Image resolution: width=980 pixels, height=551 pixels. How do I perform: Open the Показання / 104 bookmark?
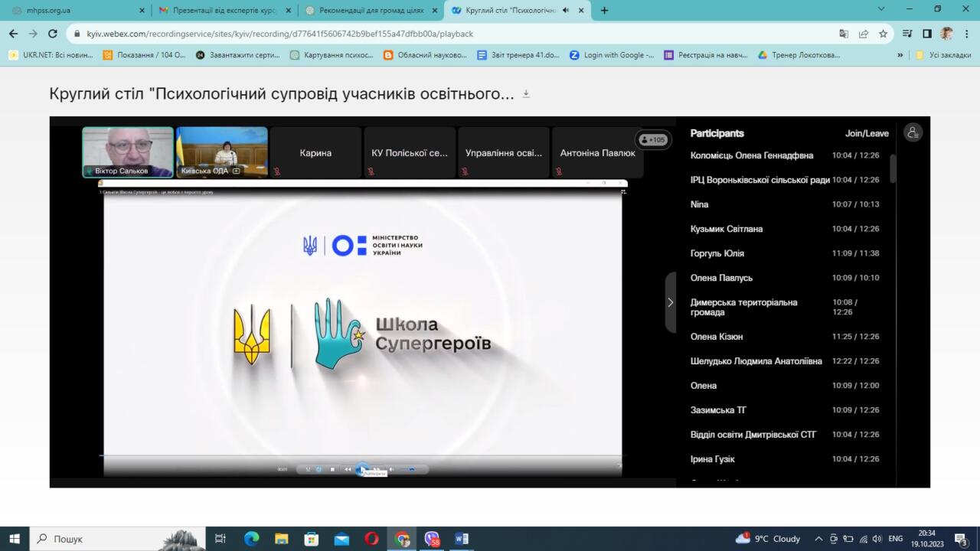tap(144, 55)
